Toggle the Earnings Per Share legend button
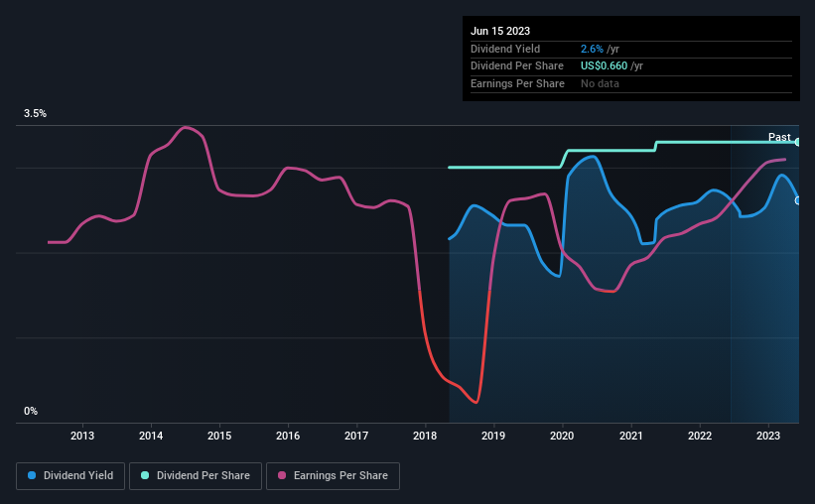Screen dimensions: 815x504 click(x=333, y=476)
